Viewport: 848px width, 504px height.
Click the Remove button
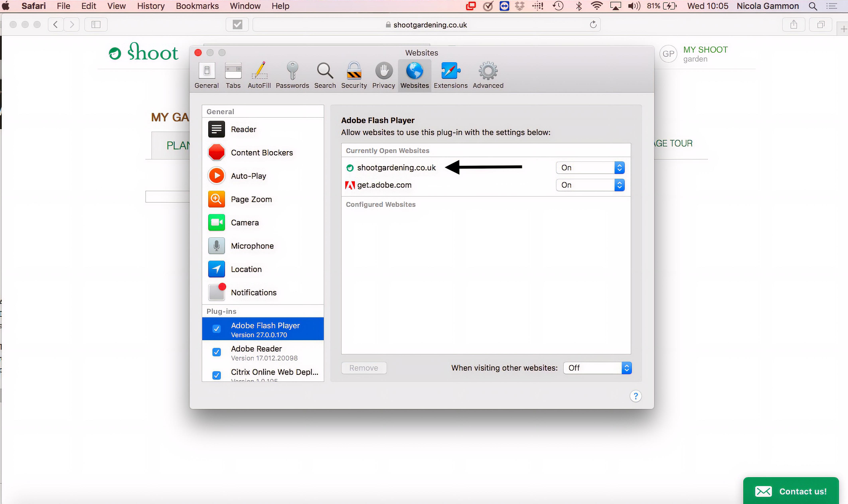tap(363, 368)
